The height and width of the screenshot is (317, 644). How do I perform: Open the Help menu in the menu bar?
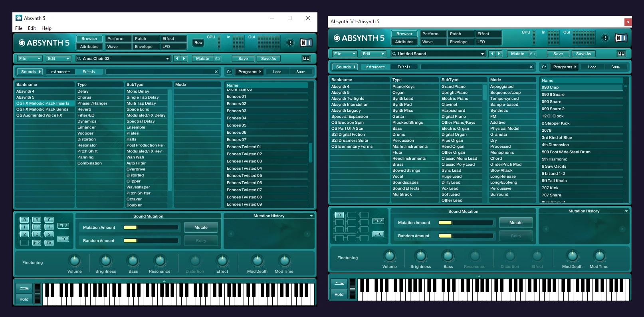point(46,28)
